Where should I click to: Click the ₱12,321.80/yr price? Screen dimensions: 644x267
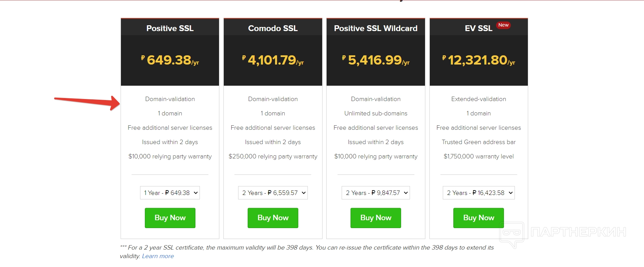pyautogui.click(x=478, y=60)
